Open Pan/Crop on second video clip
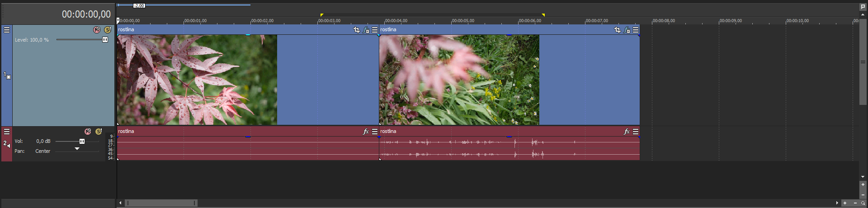 point(618,30)
